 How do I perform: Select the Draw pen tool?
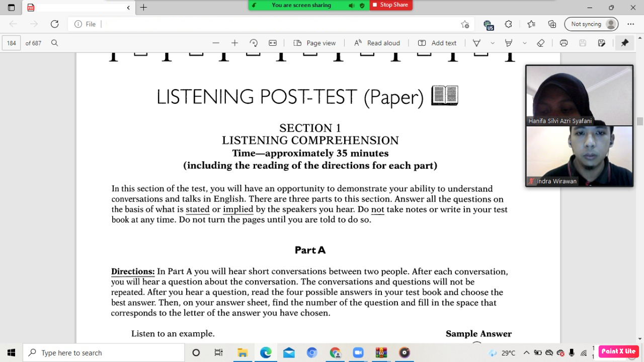pyautogui.click(x=476, y=43)
